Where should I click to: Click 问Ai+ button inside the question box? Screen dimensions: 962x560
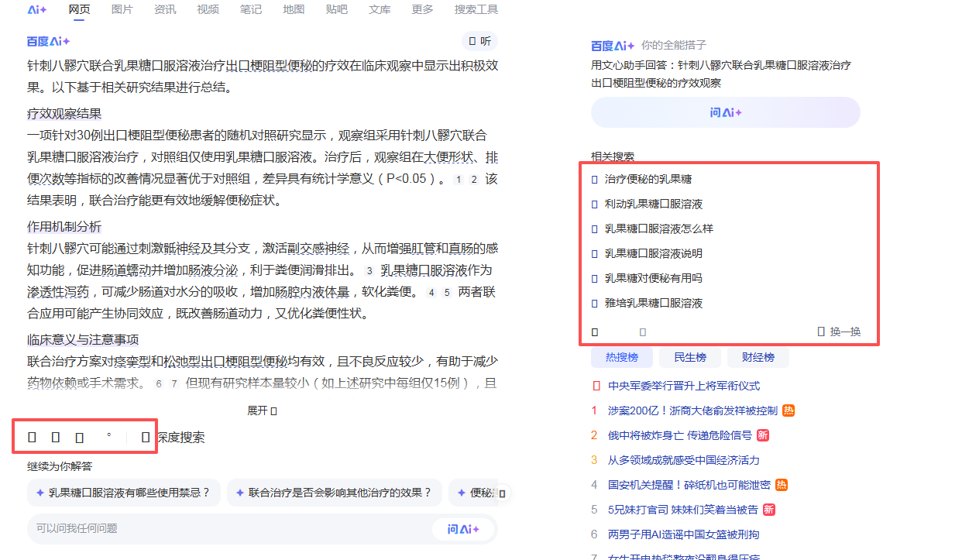coord(463,529)
